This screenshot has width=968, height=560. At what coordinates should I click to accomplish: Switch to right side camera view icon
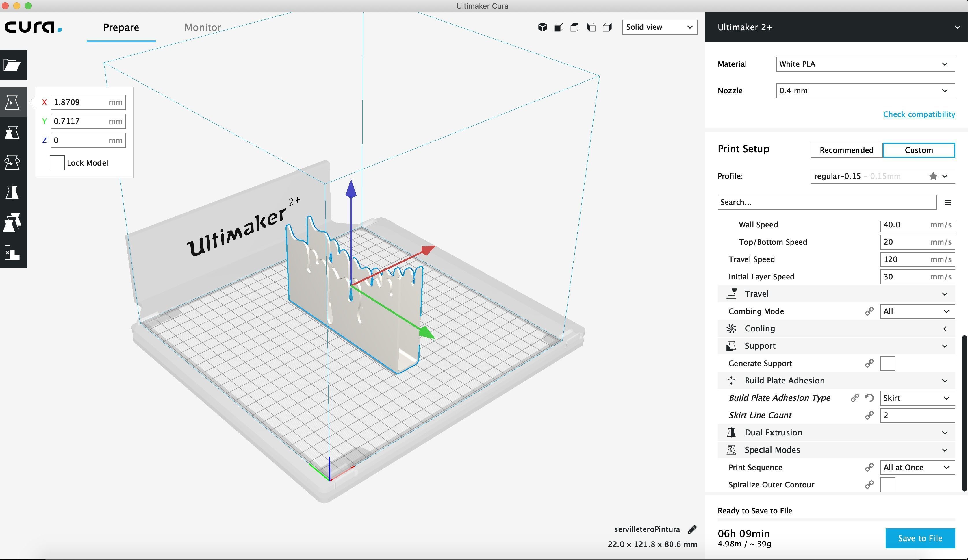click(607, 27)
